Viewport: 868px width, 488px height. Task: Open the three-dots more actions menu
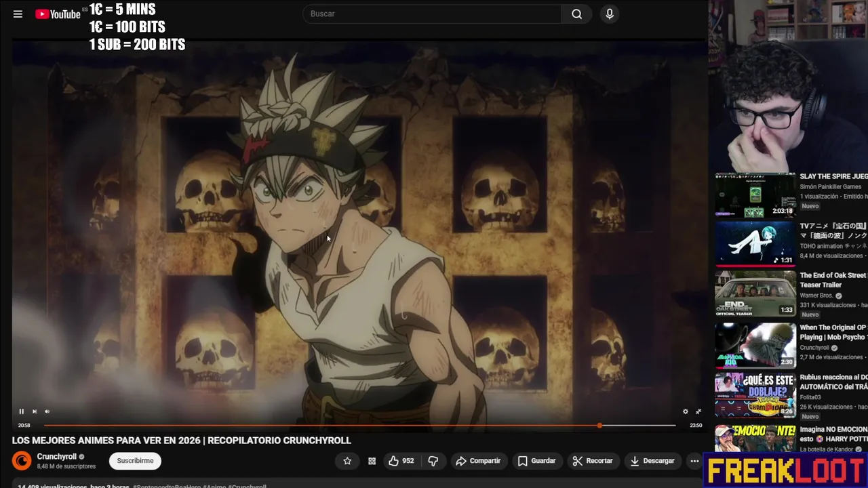(694, 461)
